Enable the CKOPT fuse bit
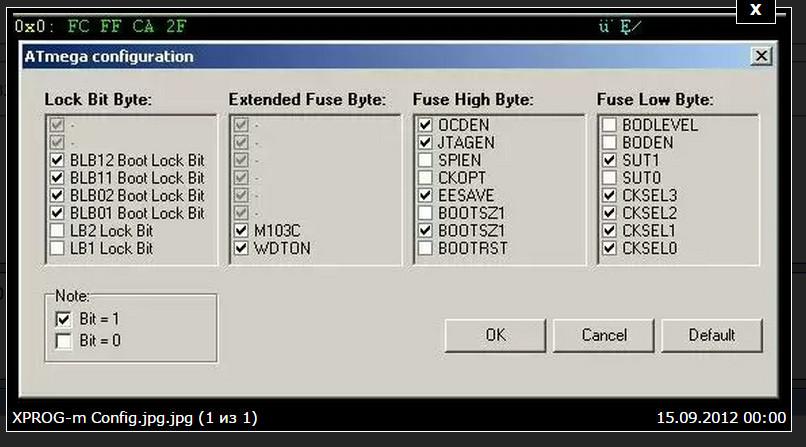Screen dimensions: 806x447 click(x=425, y=178)
